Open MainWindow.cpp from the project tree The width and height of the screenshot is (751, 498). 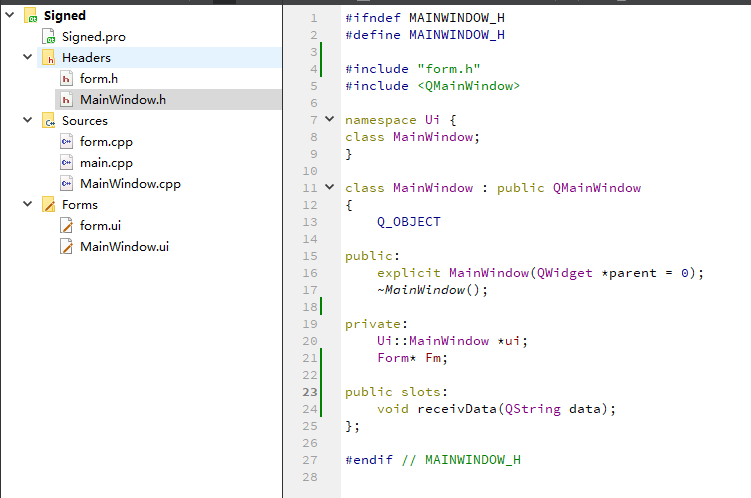pyautogui.click(x=130, y=184)
